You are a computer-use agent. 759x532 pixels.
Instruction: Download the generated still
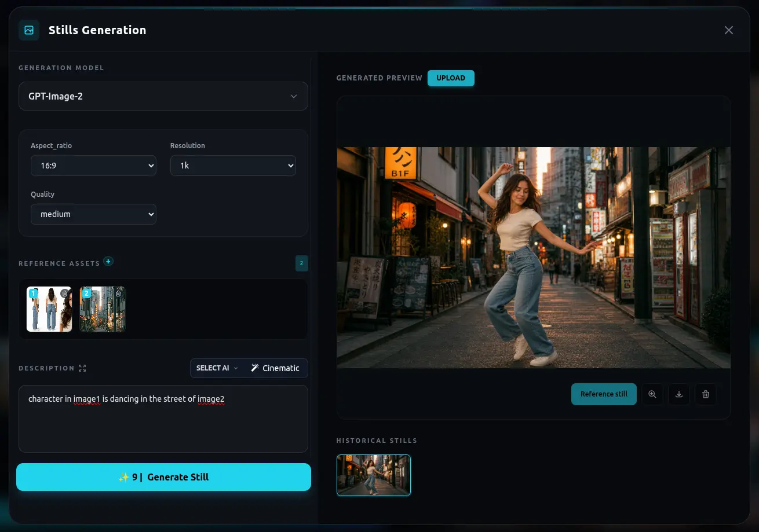click(x=679, y=394)
